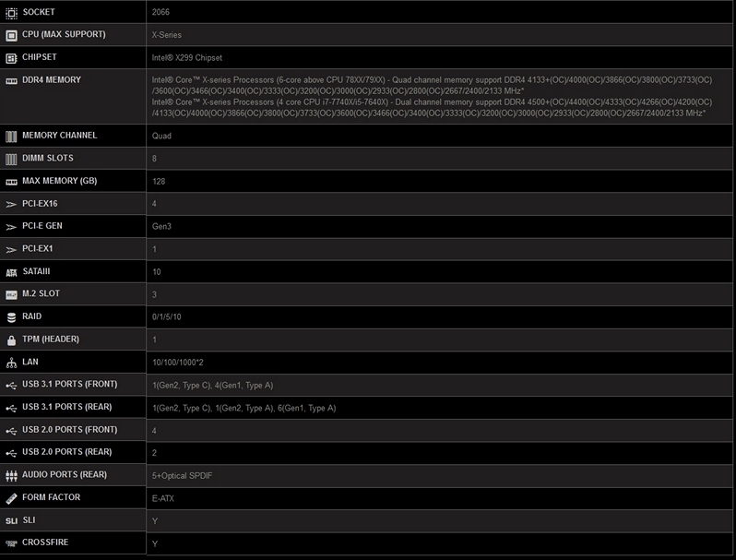The width and height of the screenshot is (736, 560).
Task: Click the Chipset row icon
Action: (11, 58)
